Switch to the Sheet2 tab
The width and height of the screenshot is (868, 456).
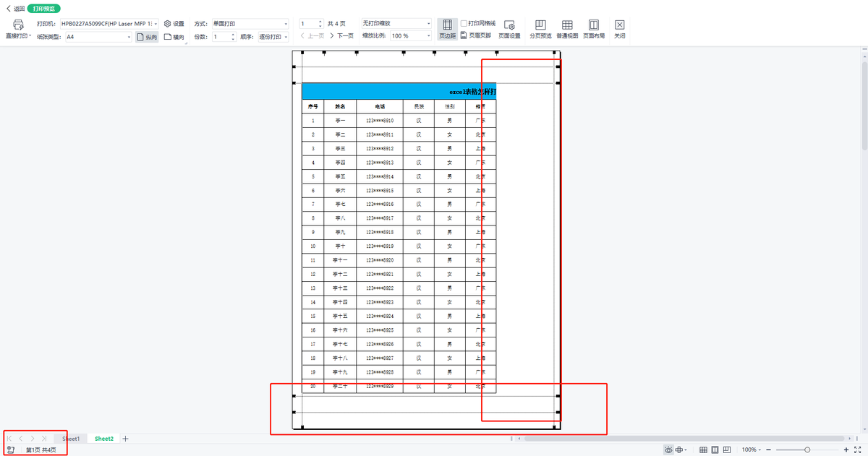pyautogui.click(x=104, y=439)
